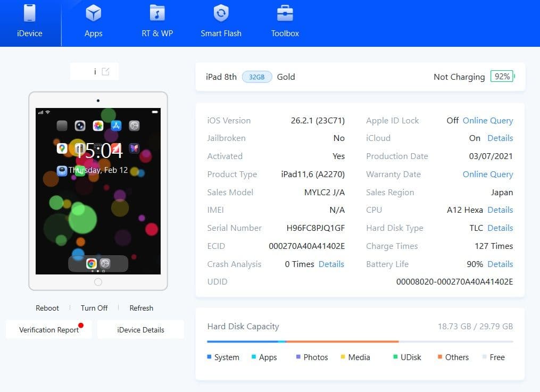This screenshot has width=540, height=392.
Task: Edit the device name with the pencil icon
Action: point(105,71)
